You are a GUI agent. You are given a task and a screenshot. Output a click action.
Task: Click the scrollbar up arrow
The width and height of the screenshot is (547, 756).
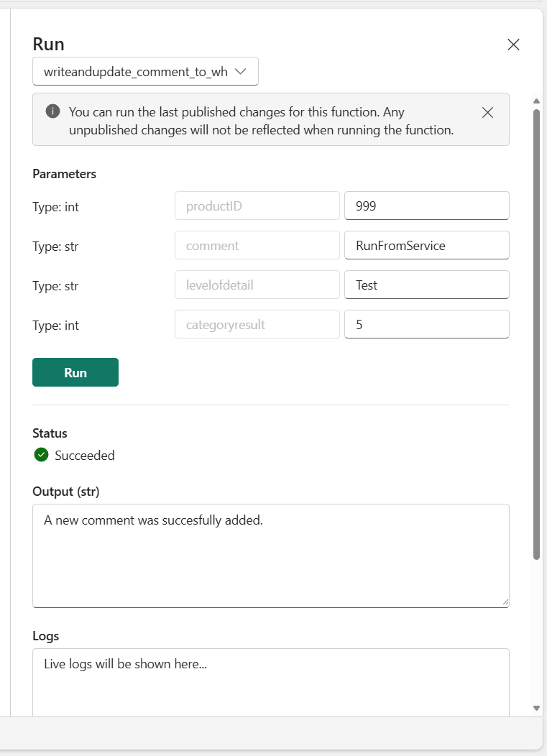click(536, 101)
